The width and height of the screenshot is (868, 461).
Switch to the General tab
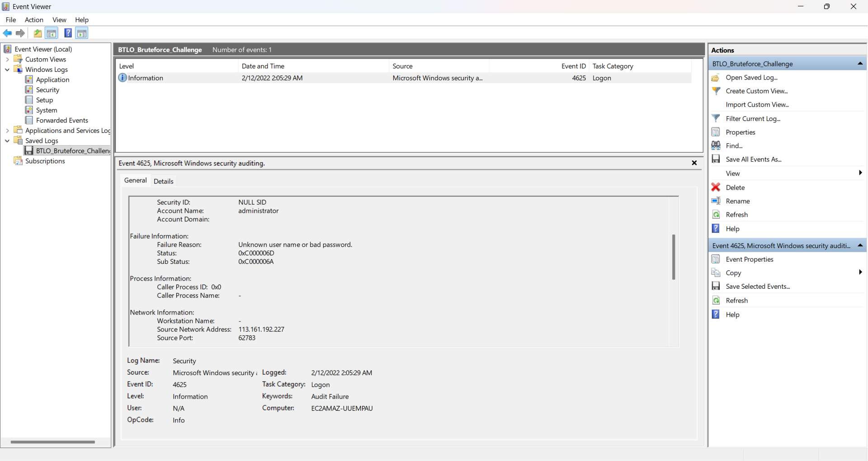[136, 180]
